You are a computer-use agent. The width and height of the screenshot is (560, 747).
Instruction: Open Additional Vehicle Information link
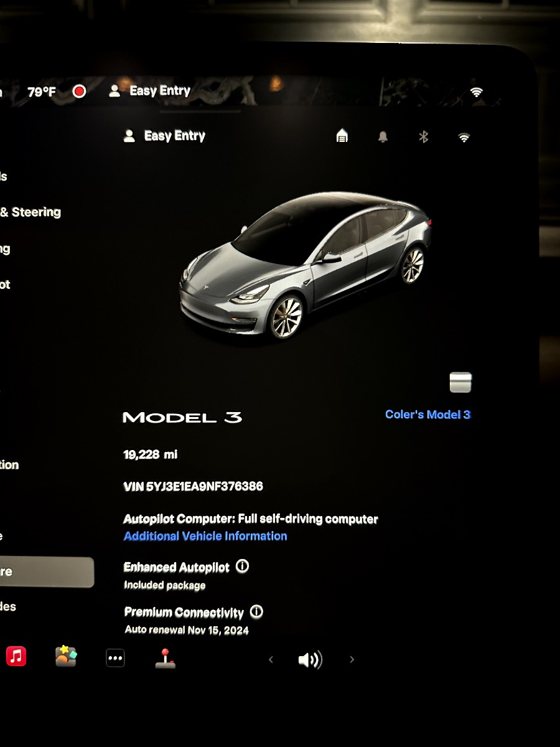tap(205, 536)
